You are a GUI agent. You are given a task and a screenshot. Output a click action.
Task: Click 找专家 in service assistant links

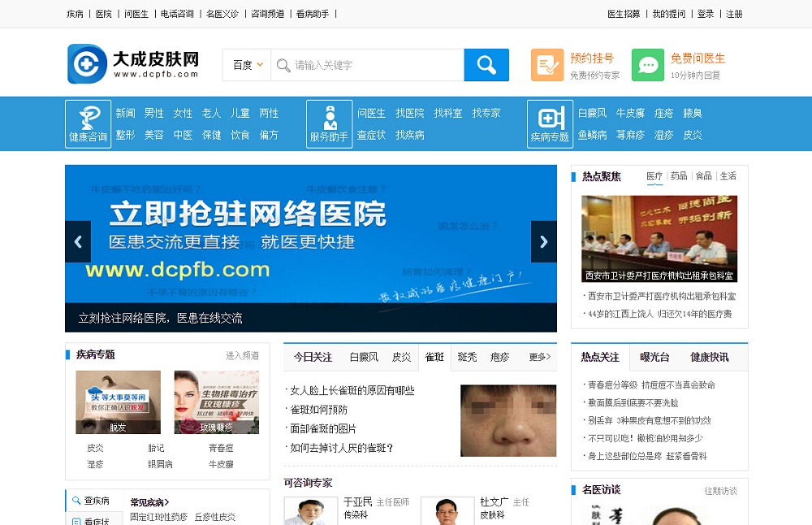pyautogui.click(x=486, y=113)
